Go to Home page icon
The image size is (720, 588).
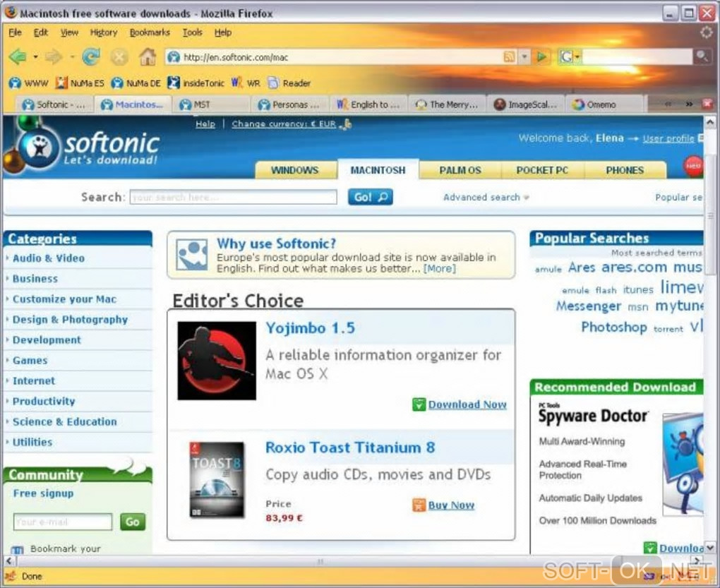point(148,57)
